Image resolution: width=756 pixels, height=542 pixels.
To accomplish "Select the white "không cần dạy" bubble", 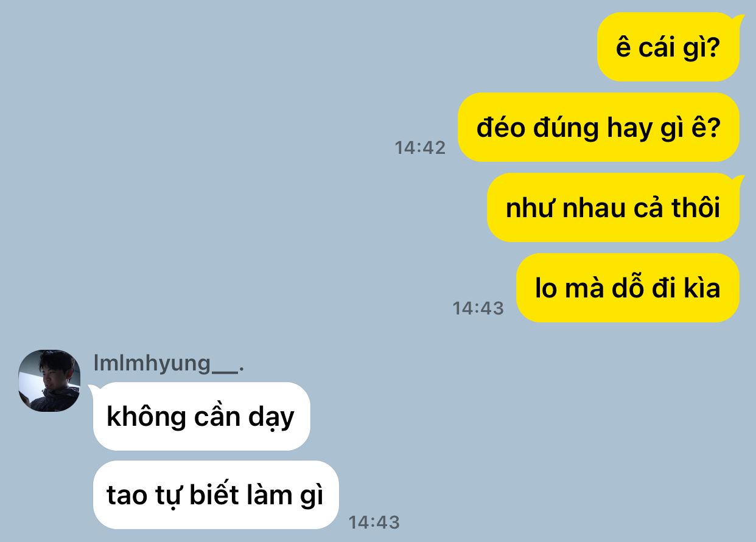I will [x=201, y=417].
